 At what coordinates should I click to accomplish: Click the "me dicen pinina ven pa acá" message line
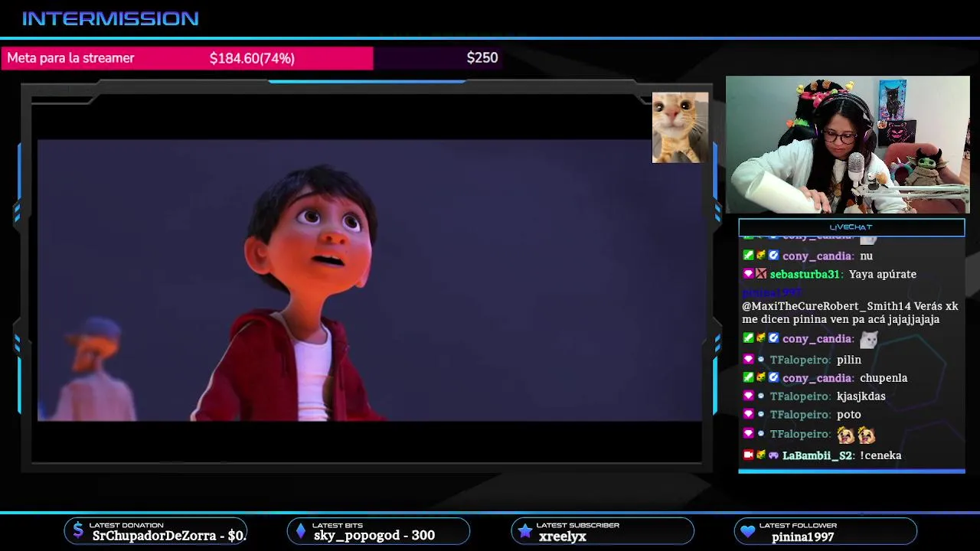[x=841, y=320]
